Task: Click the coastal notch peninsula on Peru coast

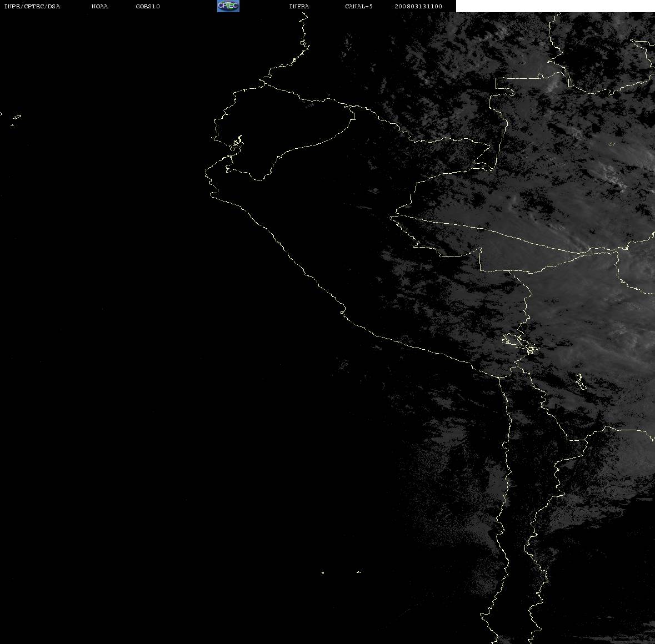Action: pyautogui.click(x=343, y=312)
